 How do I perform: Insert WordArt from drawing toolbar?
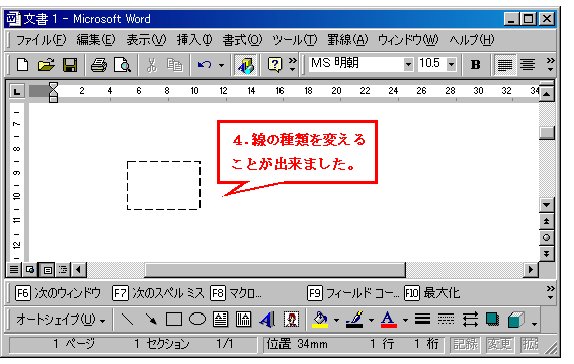(267, 319)
